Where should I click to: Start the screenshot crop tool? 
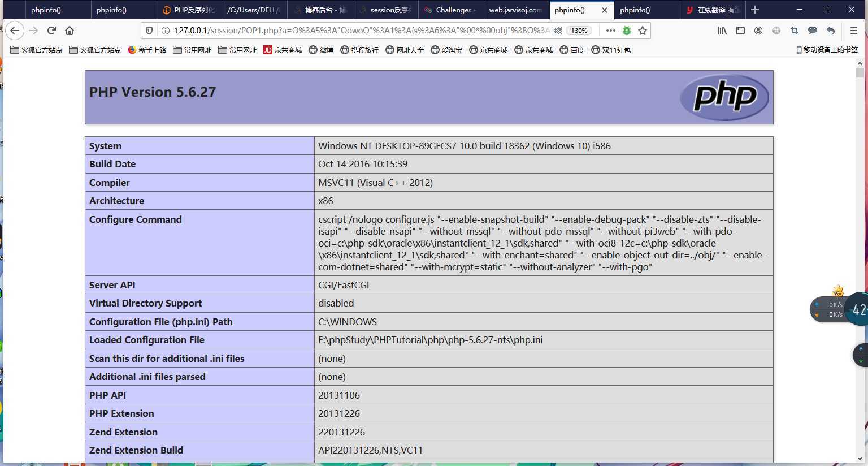(x=795, y=31)
